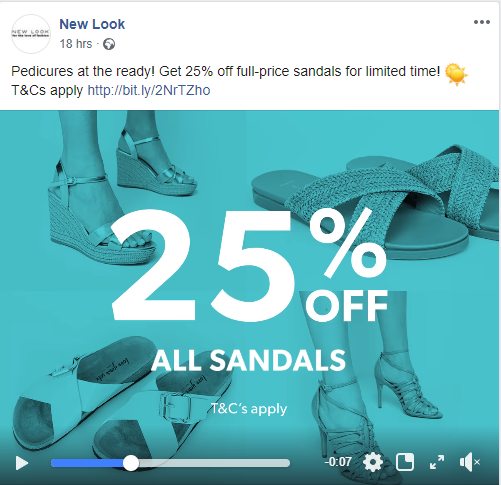The image size is (501, 485).
Task: Open New Look profile picture
Action: (31, 34)
